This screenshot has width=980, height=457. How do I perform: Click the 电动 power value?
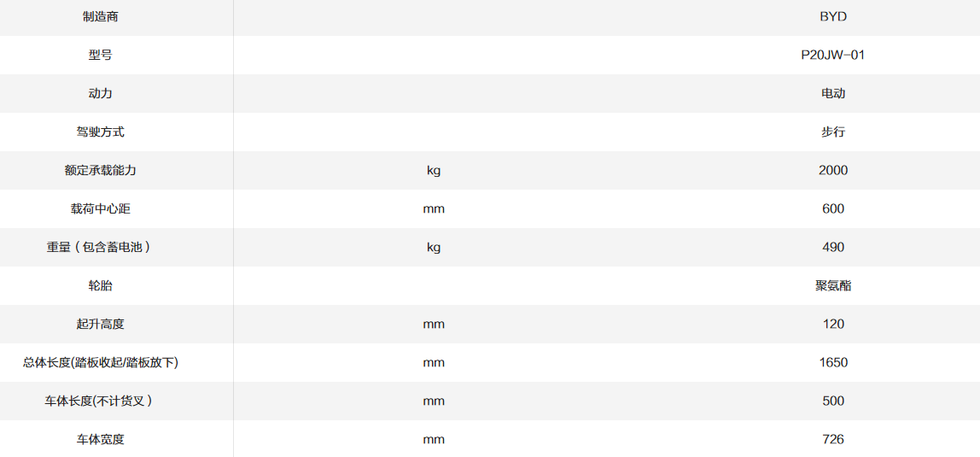point(832,93)
